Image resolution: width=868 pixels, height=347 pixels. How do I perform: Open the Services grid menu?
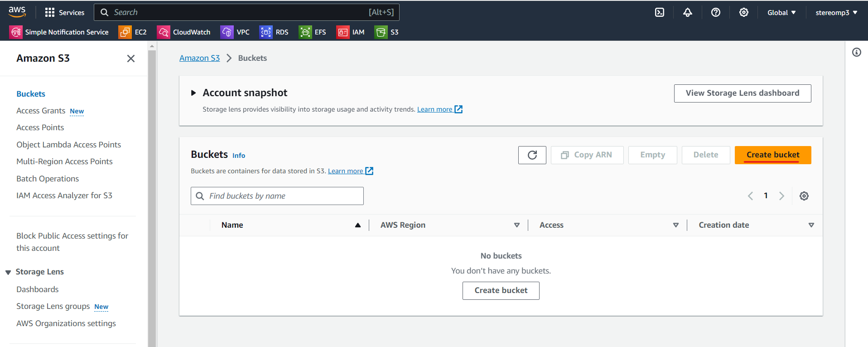pos(65,12)
